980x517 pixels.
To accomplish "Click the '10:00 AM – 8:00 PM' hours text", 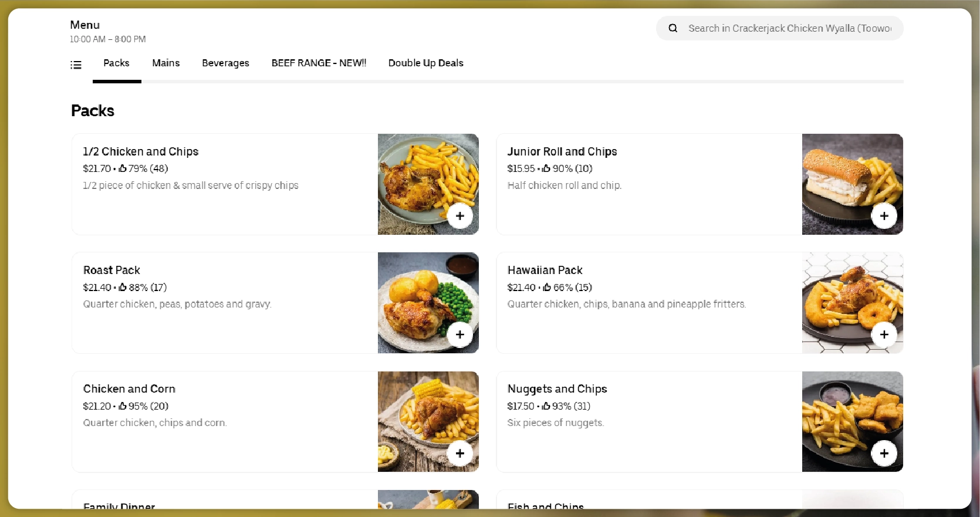I will [x=108, y=39].
